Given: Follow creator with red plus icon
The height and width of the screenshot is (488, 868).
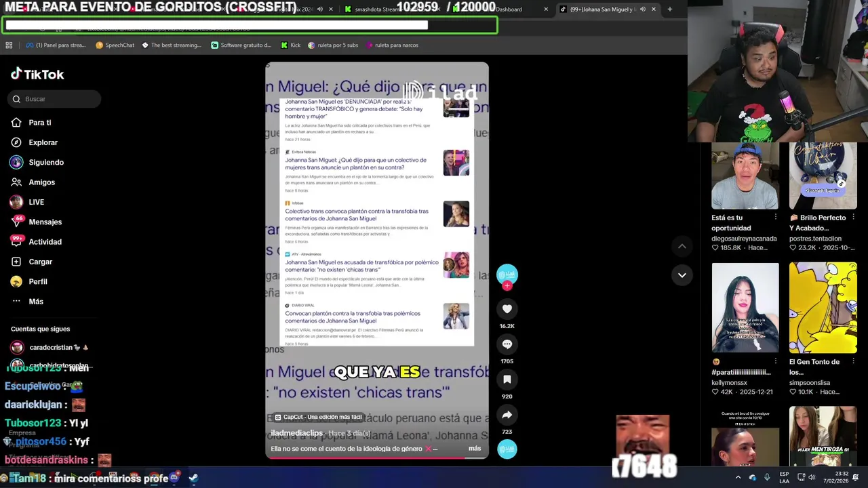Looking at the screenshot, I should (x=507, y=286).
